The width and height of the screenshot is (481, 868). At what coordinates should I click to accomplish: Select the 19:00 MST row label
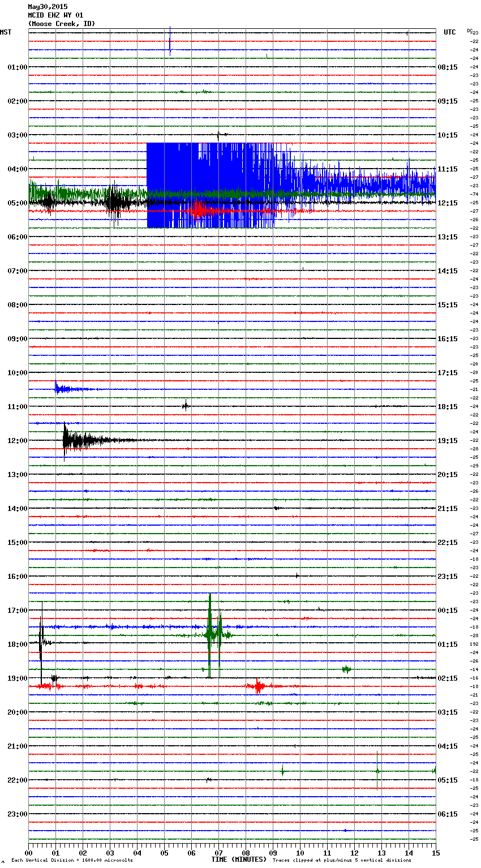pyautogui.click(x=18, y=678)
